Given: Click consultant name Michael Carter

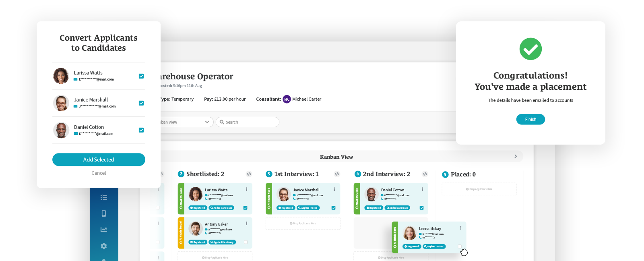Looking at the screenshot, I should pos(307,99).
